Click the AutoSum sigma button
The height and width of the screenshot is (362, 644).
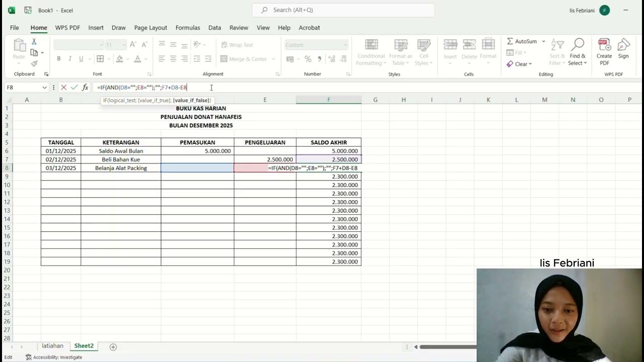pyautogui.click(x=522, y=41)
